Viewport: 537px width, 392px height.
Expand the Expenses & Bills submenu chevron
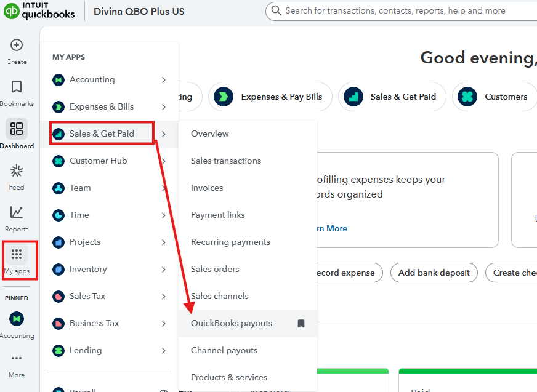[x=164, y=107]
